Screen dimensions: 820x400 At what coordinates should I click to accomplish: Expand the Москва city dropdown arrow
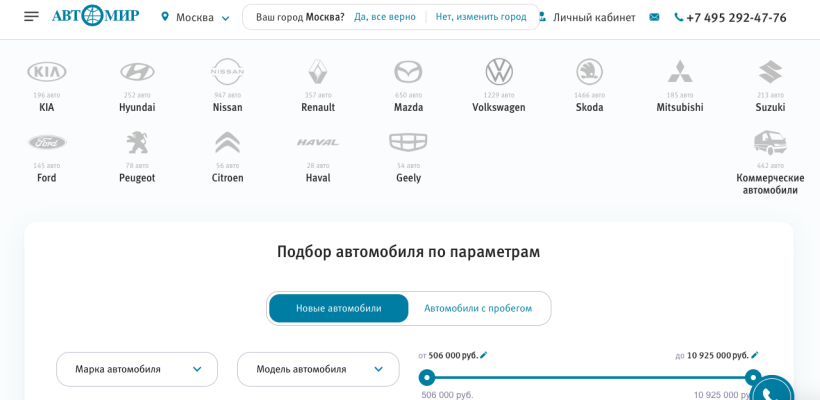point(225,18)
